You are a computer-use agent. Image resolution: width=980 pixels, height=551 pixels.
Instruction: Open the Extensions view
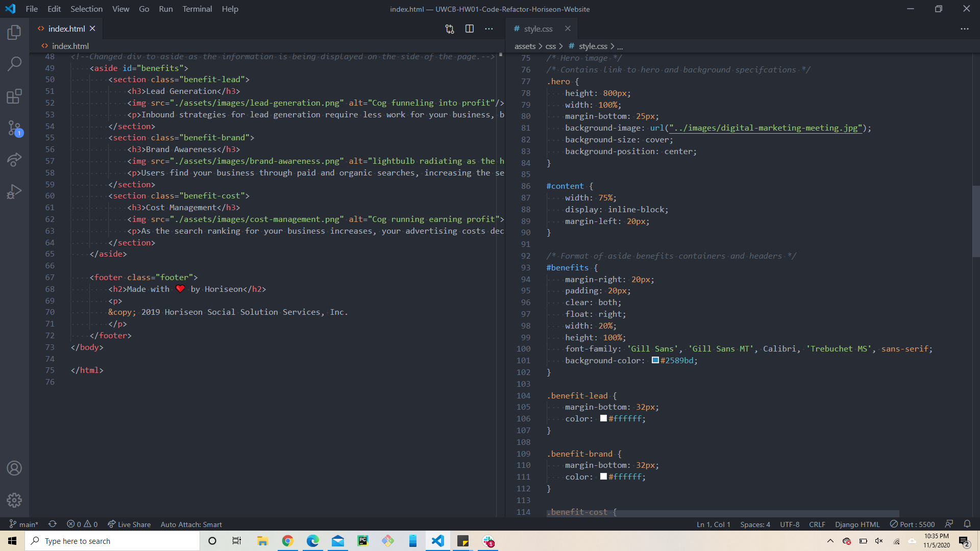click(14, 96)
